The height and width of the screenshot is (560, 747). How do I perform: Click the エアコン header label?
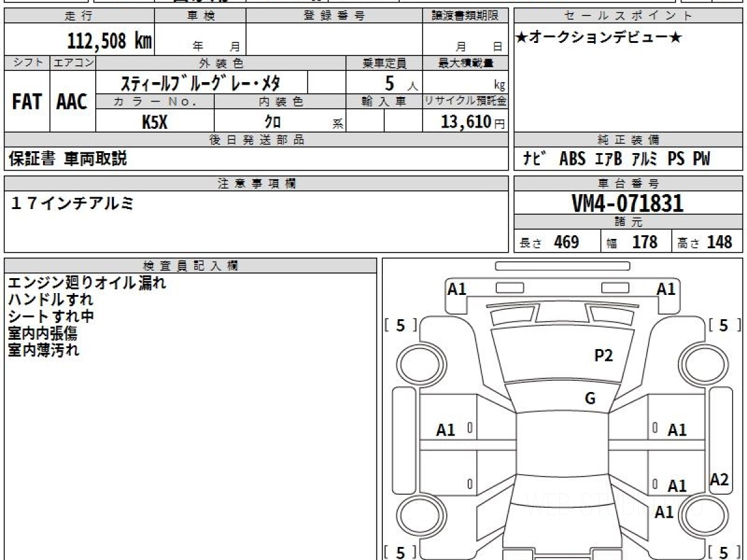[x=72, y=63]
